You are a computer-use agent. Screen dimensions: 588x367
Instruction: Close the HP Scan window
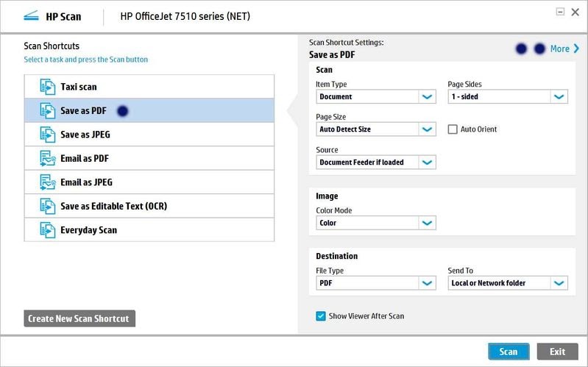575,12
